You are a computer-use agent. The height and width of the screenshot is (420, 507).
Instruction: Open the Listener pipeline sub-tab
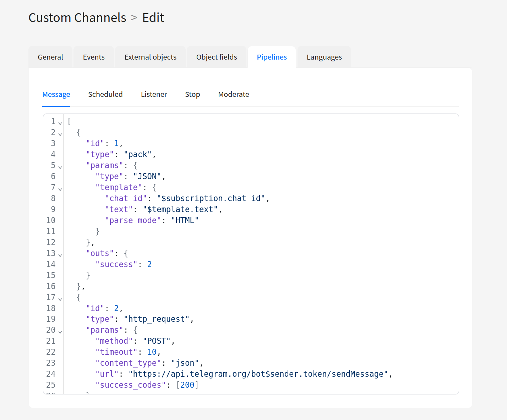(x=154, y=94)
